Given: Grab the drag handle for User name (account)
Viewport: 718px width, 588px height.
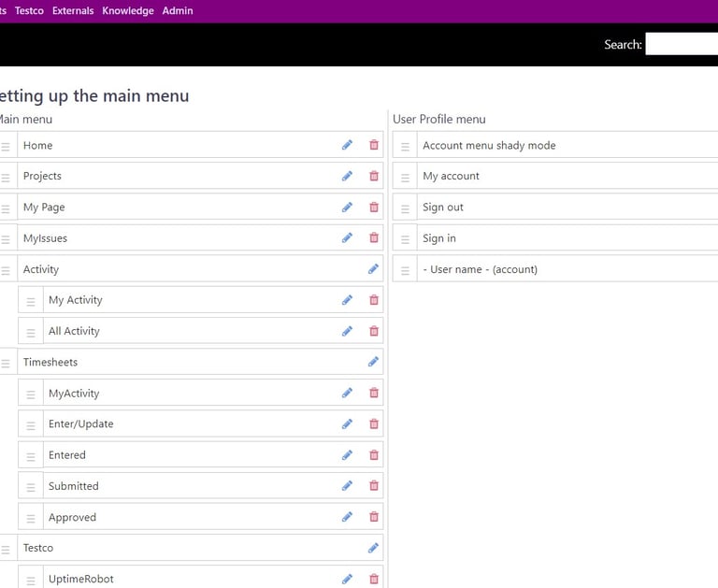Looking at the screenshot, I should tap(405, 271).
